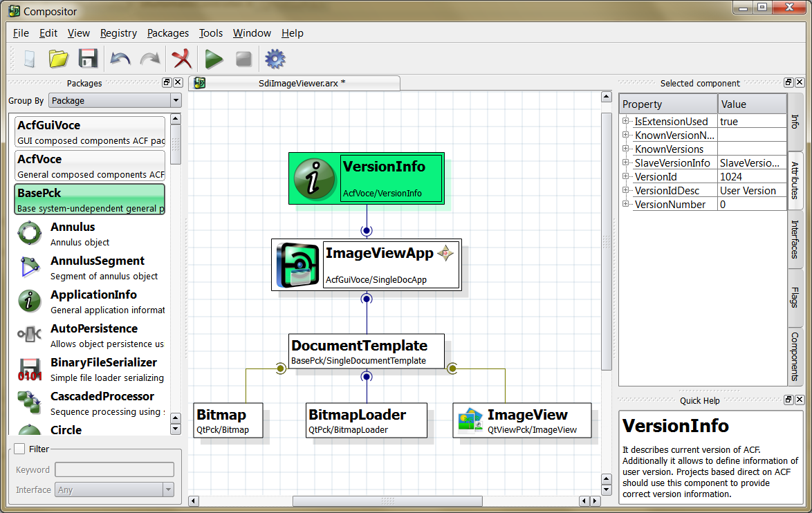Click the VersionInfo icon on the canvas
812x513 pixels.
click(315, 178)
